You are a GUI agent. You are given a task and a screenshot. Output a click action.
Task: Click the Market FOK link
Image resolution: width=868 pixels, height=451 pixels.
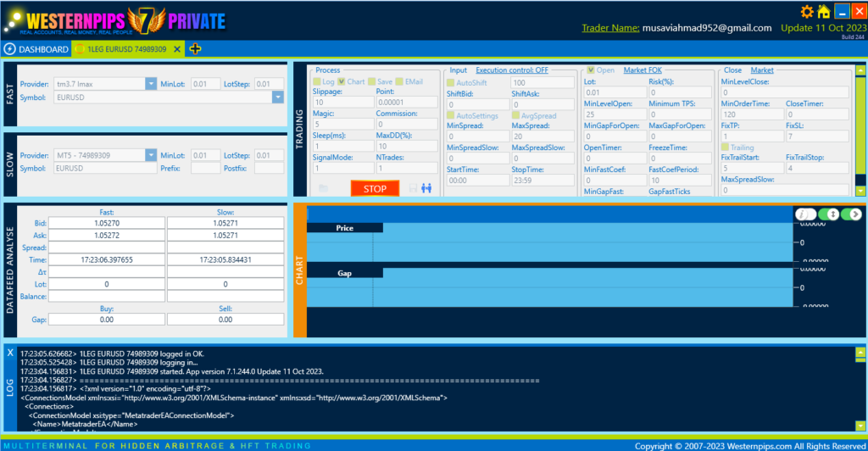click(643, 70)
